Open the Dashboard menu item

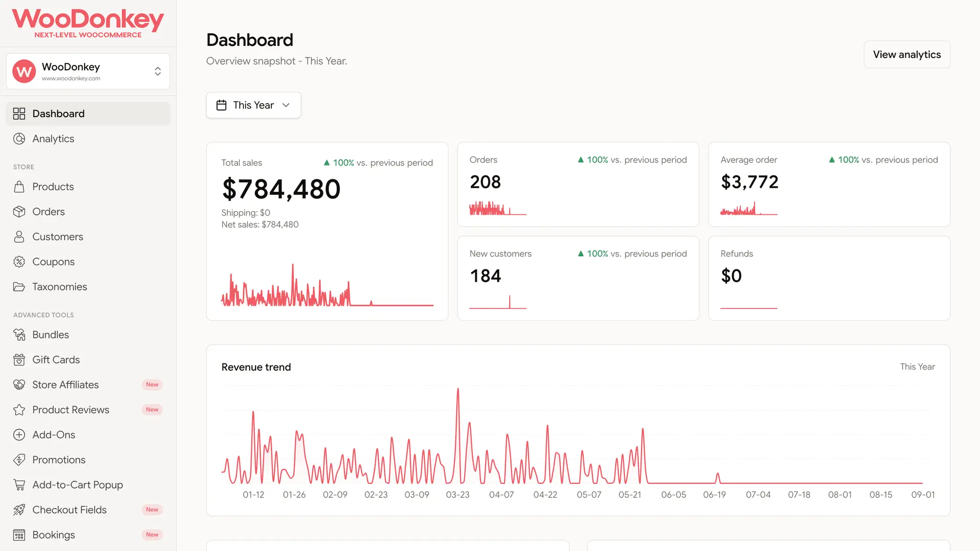coord(88,114)
